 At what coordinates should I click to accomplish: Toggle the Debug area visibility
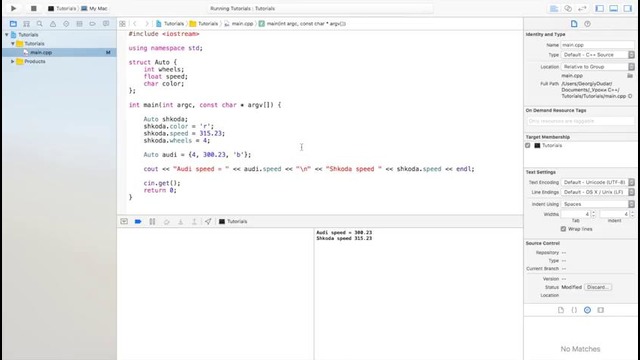point(613,8)
